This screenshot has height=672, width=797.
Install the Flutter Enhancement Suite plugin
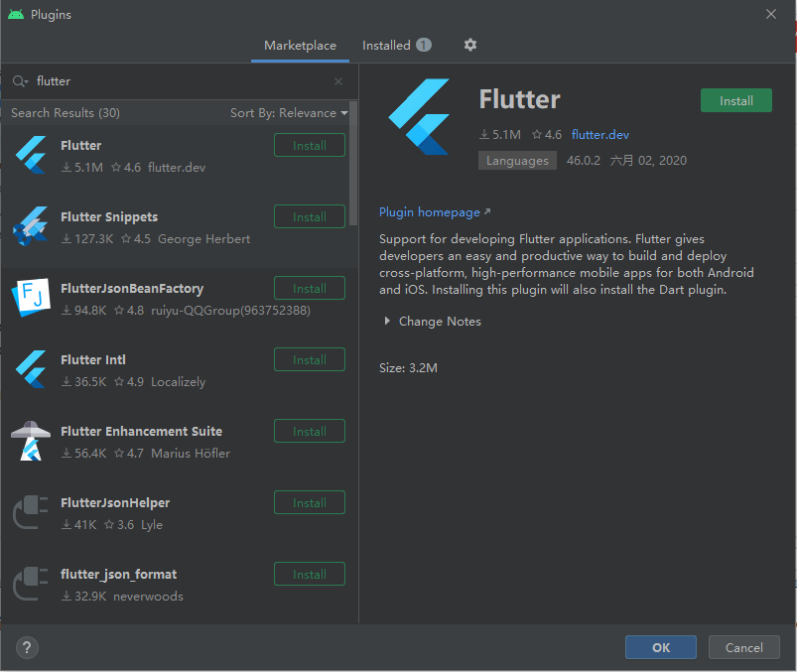pyautogui.click(x=310, y=432)
